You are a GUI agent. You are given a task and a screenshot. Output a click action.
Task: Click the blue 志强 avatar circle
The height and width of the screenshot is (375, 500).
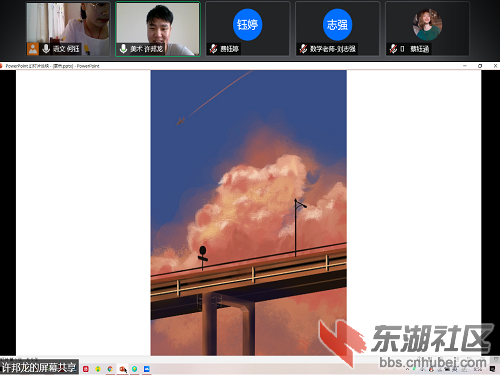tap(337, 25)
